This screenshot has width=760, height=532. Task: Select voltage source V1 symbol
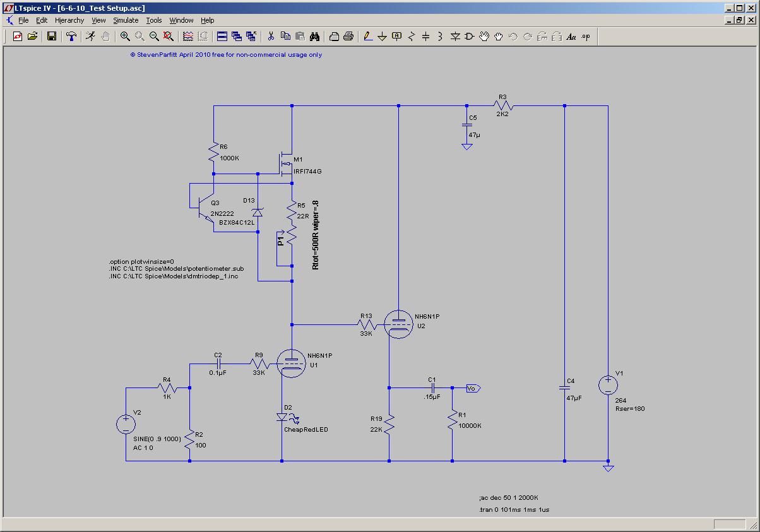(x=608, y=385)
